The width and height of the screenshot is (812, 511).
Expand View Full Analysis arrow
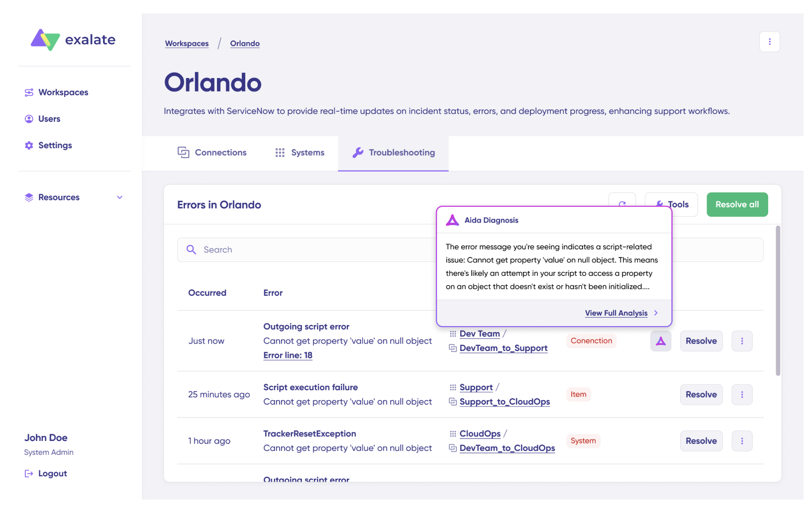[656, 313]
